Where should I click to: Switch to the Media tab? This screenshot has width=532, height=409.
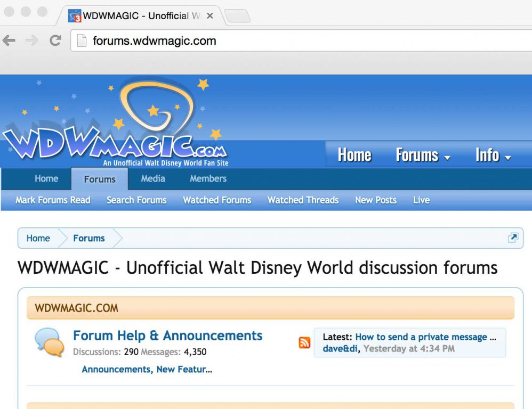pyautogui.click(x=153, y=178)
